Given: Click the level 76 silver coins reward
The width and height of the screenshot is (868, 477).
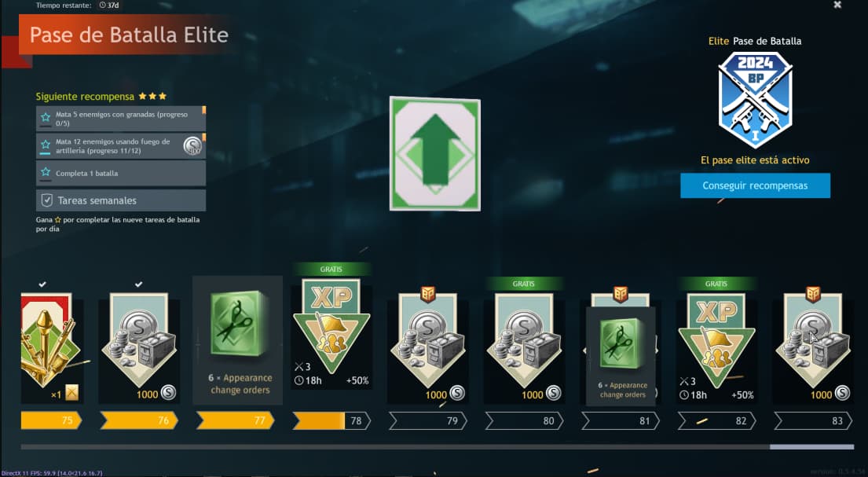Looking at the screenshot, I should [139, 348].
